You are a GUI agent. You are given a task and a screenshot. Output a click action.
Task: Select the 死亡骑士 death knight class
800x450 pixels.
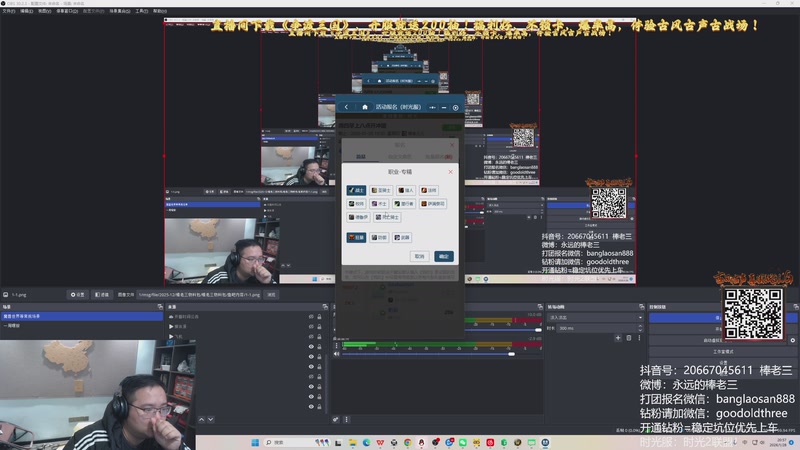tap(387, 217)
